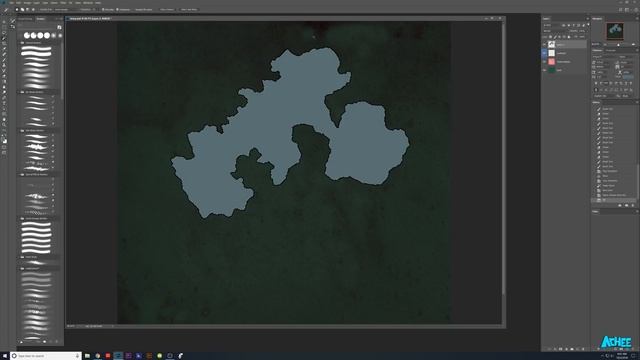The image size is (640, 360).
Task: Click the taskbar search box
Action: (x=45, y=356)
